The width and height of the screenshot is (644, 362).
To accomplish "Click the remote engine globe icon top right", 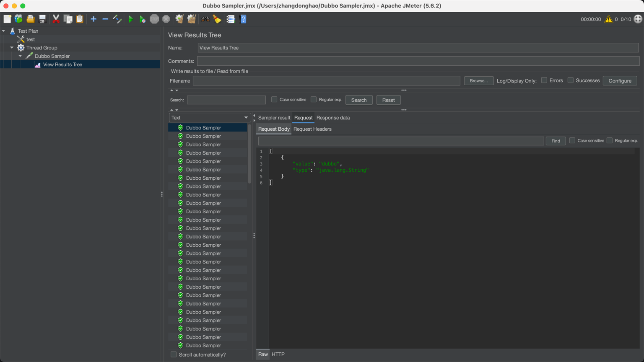I will pos(638,19).
